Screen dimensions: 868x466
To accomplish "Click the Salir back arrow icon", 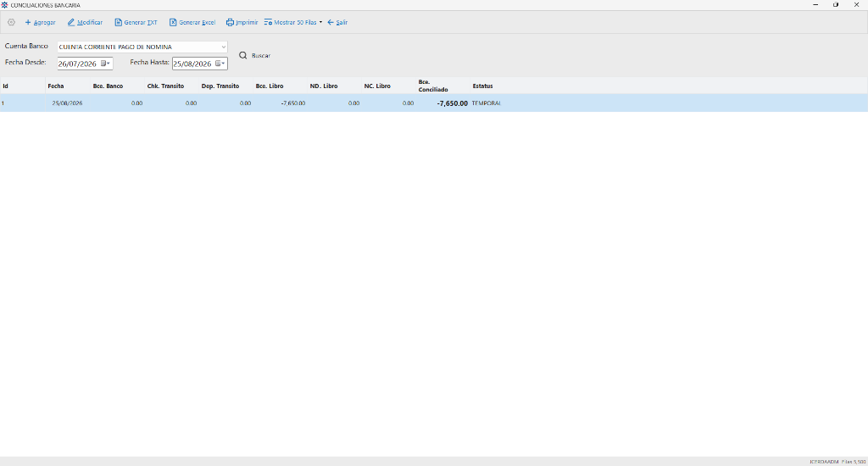I will (x=331, y=23).
